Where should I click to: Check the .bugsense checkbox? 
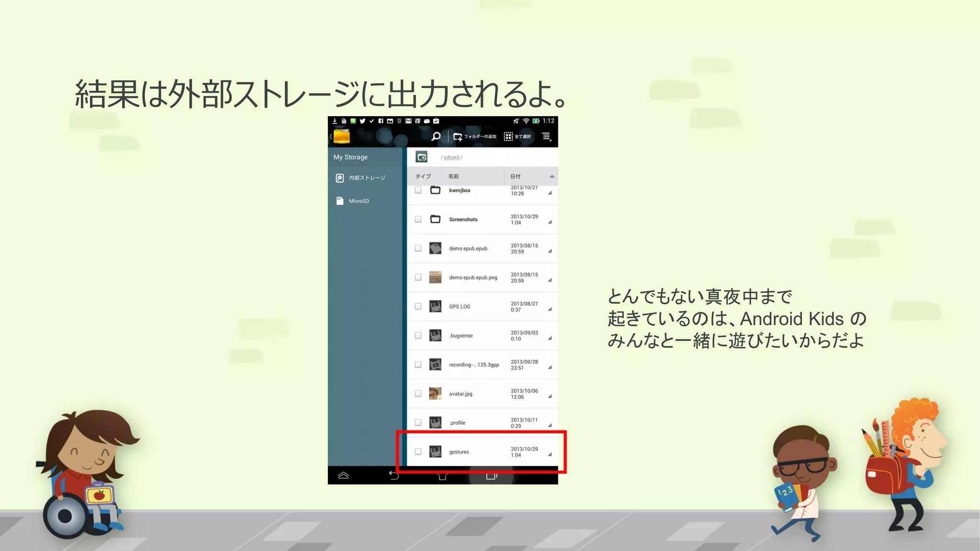click(x=418, y=335)
